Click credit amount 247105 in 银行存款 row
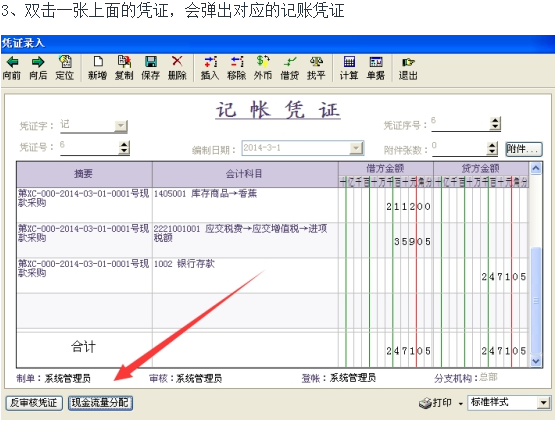557x424 pixels. point(481,276)
